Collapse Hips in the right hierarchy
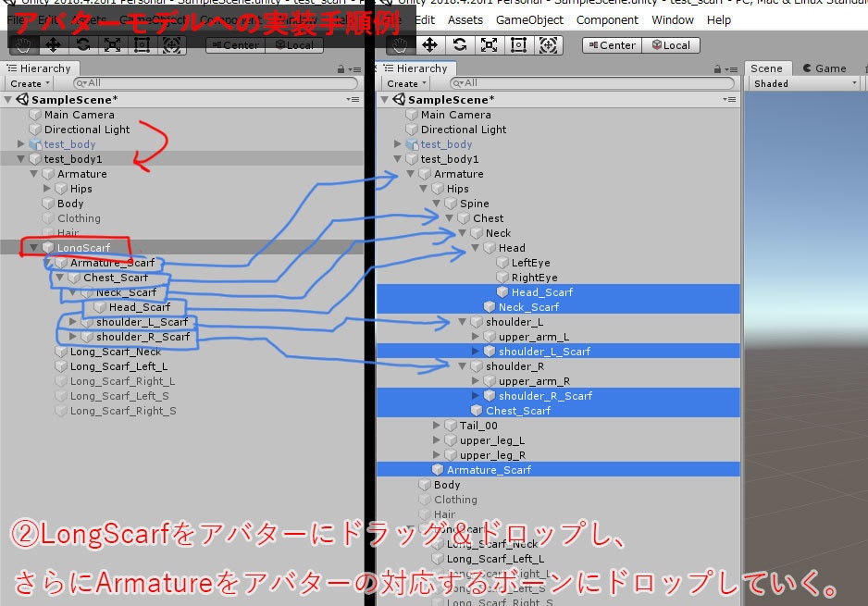The height and width of the screenshot is (606, 868). (424, 189)
